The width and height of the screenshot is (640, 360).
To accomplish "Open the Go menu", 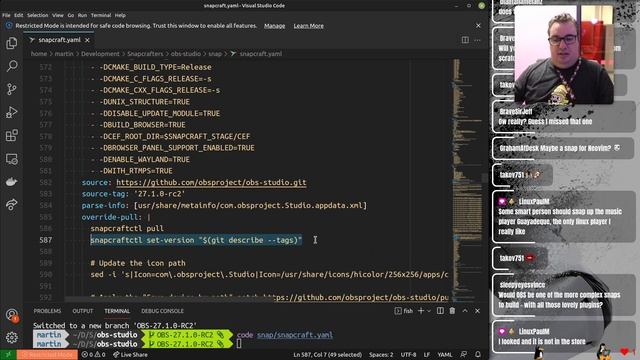I will pyautogui.click(x=71, y=15).
